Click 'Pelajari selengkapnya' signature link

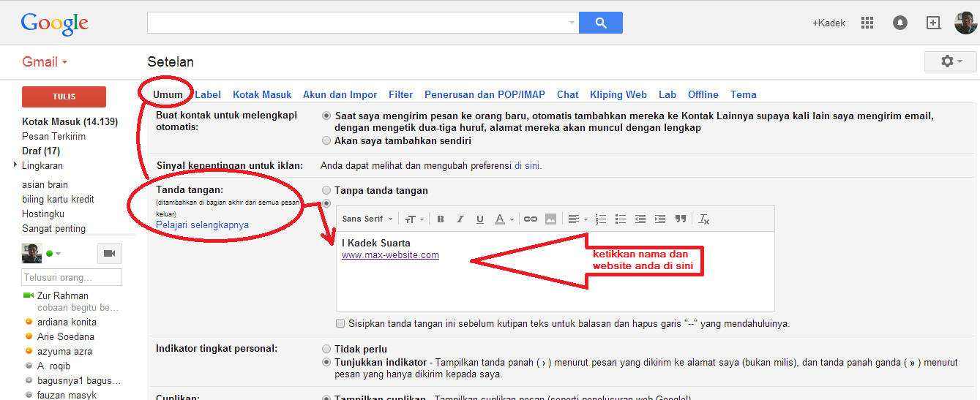click(202, 224)
